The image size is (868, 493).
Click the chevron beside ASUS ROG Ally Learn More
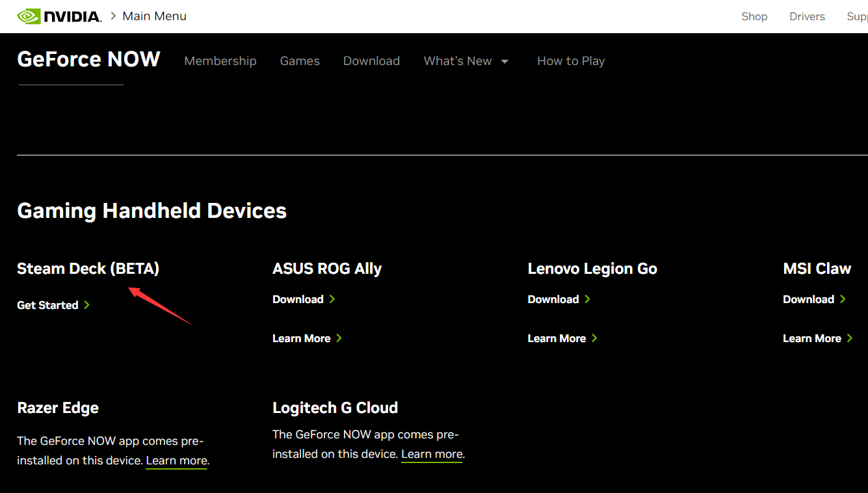click(x=339, y=338)
